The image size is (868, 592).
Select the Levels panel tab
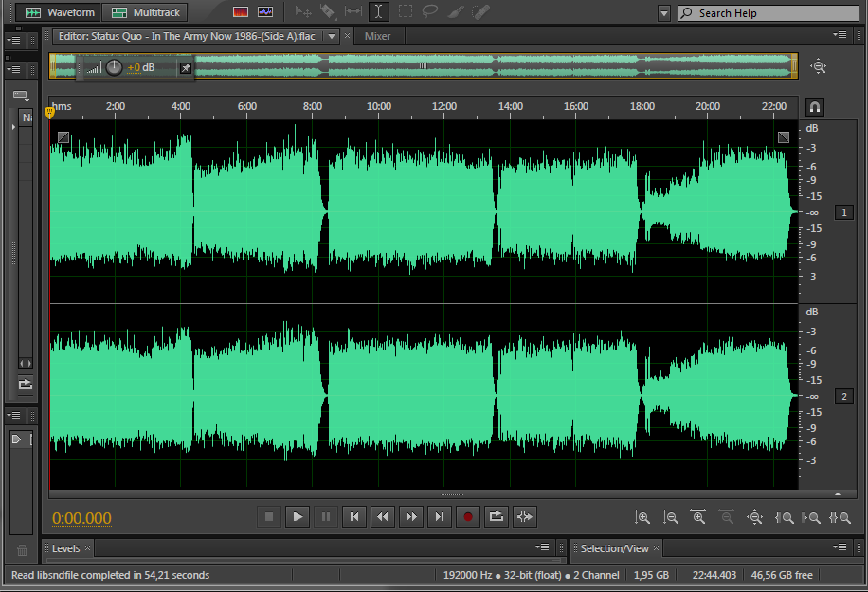66,548
